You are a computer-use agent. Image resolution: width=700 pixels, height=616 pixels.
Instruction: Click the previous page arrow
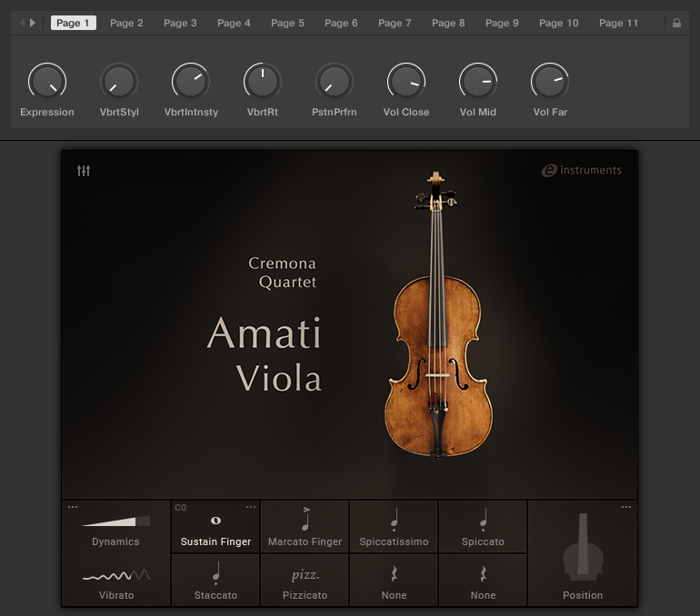(x=22, y=23)
